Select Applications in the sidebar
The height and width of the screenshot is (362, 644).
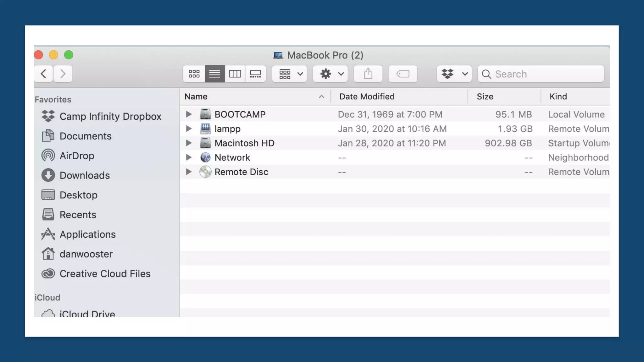coord(87,234)
